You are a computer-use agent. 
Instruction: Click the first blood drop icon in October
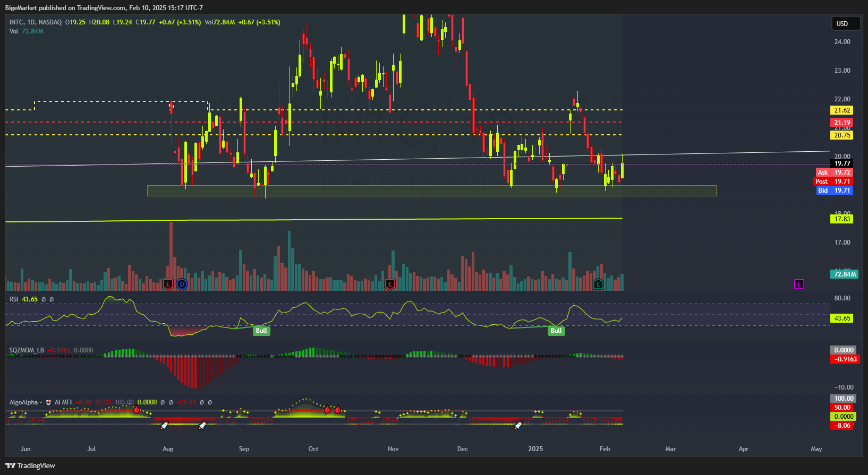(328, 410)
